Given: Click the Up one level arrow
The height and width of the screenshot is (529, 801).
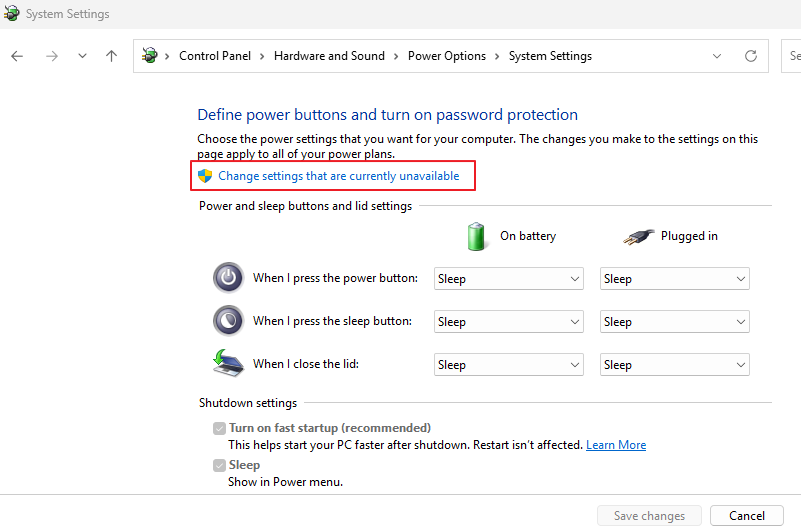Looking at the screenshot, I should (111, 56).
